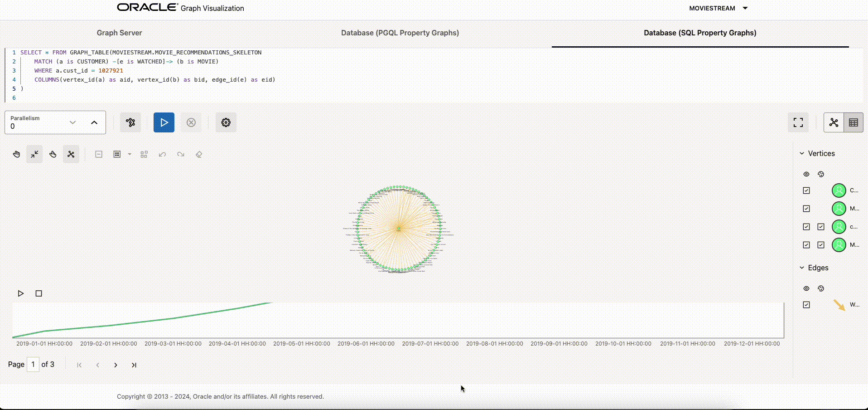Select the pan tool in graph toolbar
Image resolution: width=868 pixels, height=410 pixels.
[x=16, y=154]
